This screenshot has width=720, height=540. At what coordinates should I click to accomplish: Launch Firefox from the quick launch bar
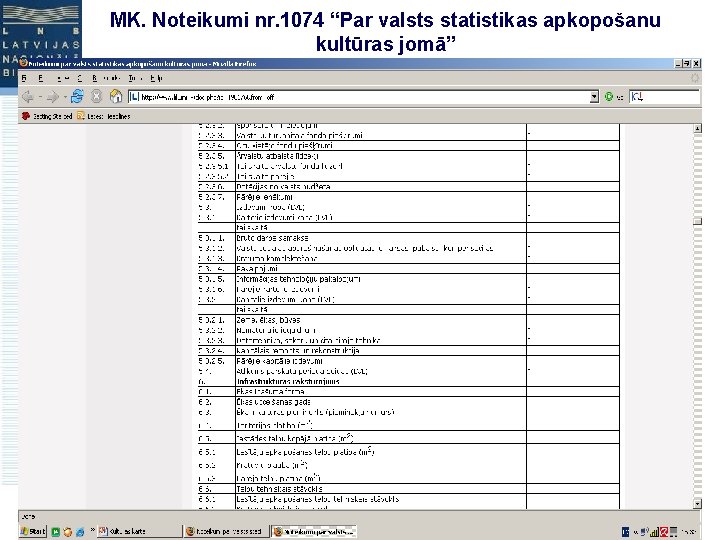[68, 532]
